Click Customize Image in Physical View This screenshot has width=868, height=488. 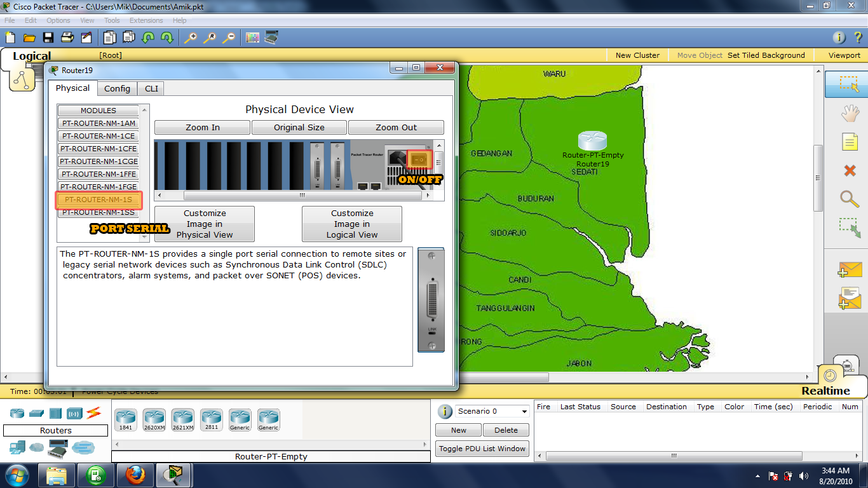click(205, 224)
